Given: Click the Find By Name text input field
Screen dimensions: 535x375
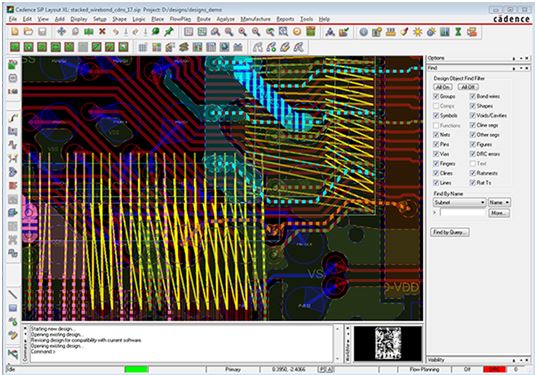Looking at the screenshot, I should point(463,213).
